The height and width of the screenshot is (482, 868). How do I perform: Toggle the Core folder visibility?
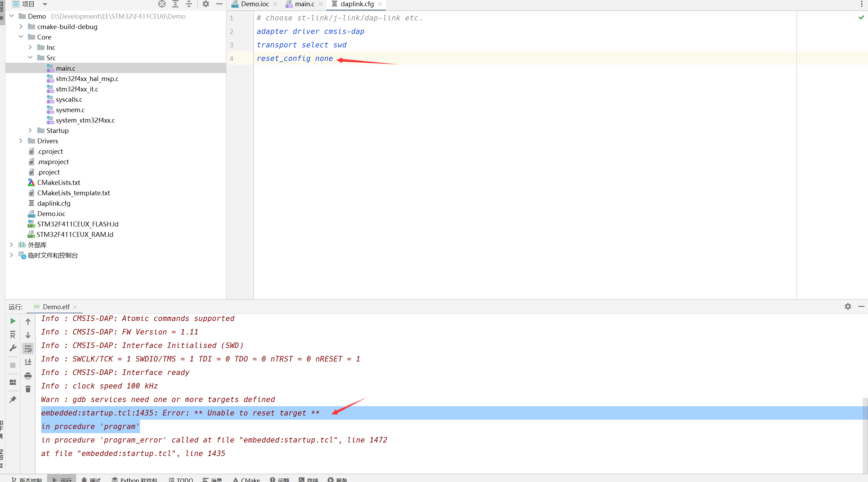point(21,37)
